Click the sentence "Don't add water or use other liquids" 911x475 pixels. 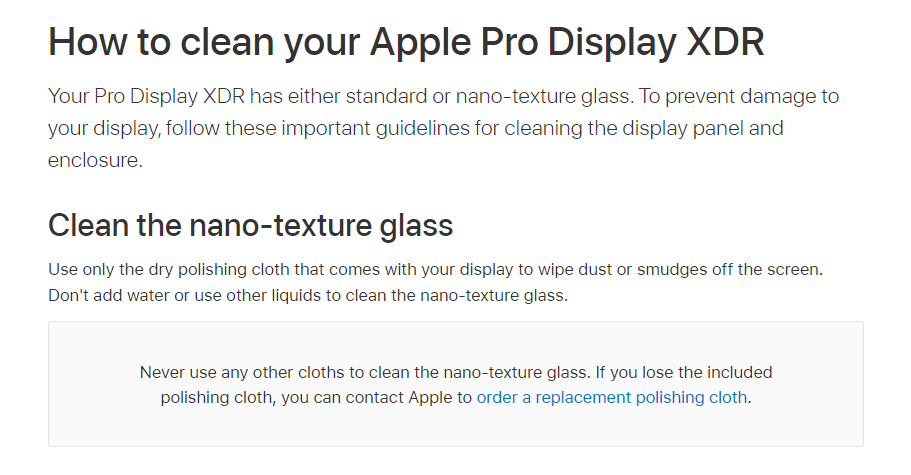pos(308,295)
